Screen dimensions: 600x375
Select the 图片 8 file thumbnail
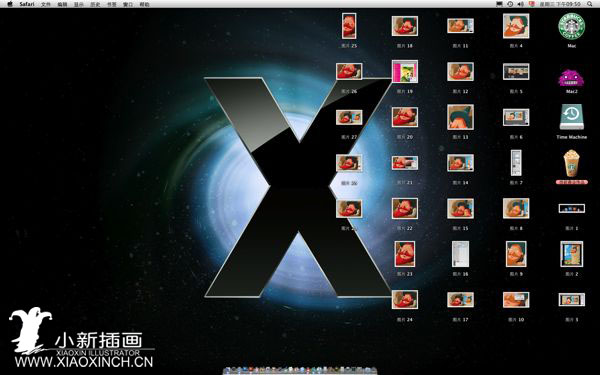516,209
